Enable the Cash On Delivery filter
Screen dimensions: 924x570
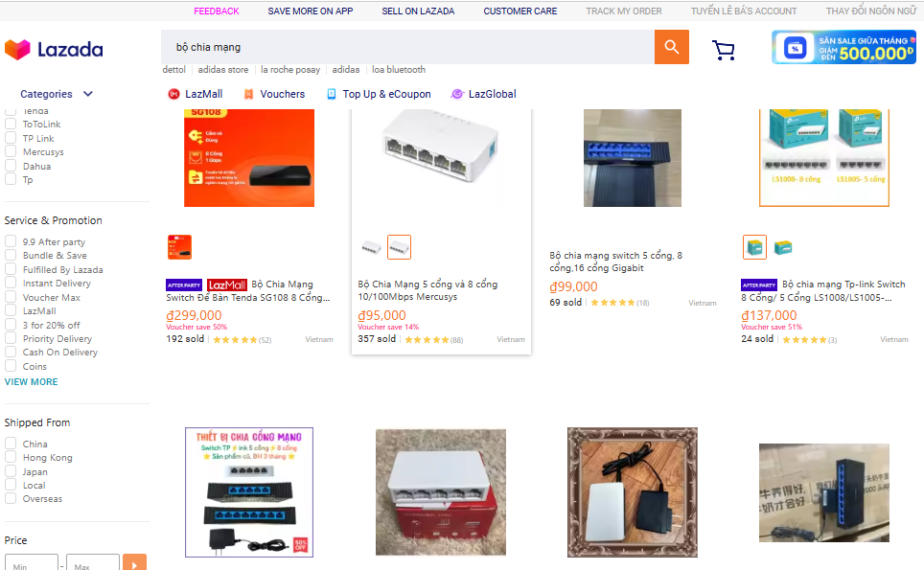coord(11,353)
